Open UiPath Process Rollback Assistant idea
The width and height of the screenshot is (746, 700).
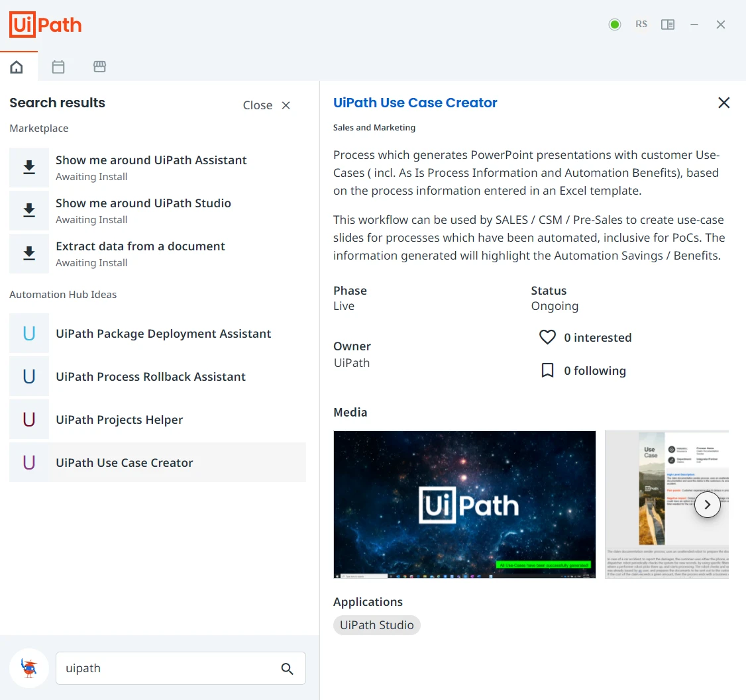[x=158, y=377]
